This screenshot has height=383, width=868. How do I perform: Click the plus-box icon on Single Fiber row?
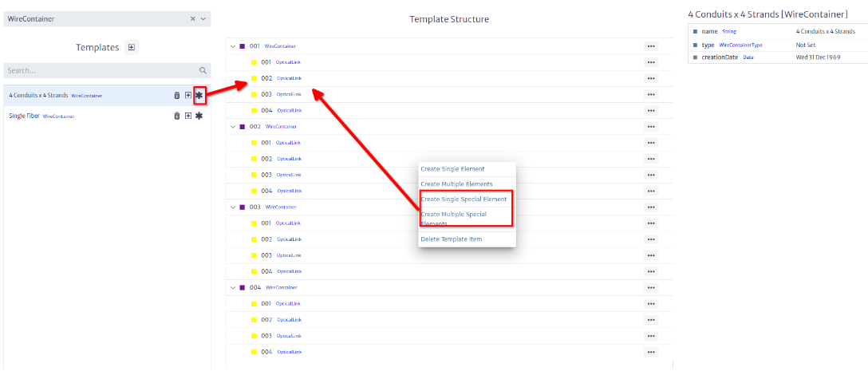(x=188, y=116)
